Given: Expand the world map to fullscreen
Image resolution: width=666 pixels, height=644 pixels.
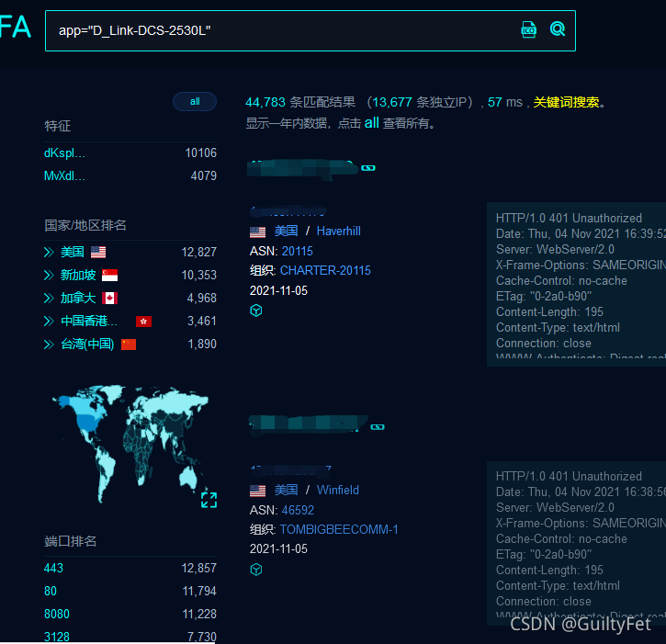Looking at the screenshot, I should coord(209,500).
